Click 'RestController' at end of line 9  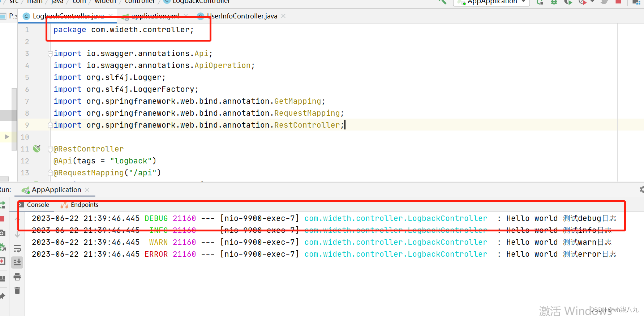(307, 125)
